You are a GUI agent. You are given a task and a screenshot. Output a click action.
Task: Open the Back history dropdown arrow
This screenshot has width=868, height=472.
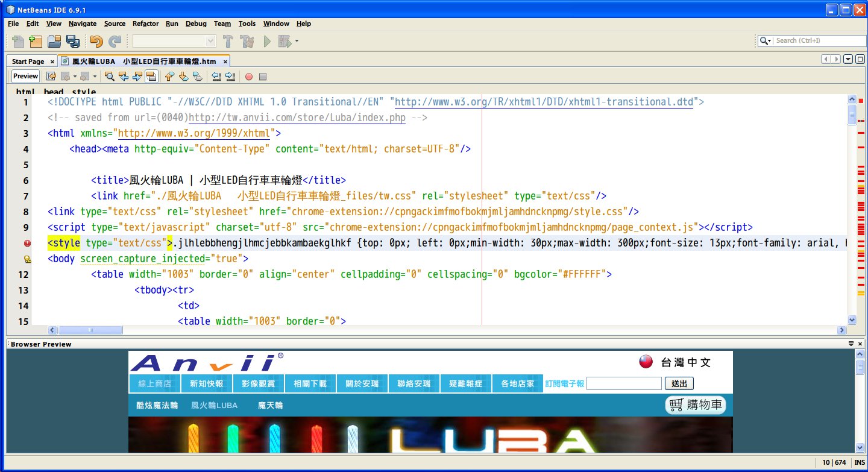[75, 77]
